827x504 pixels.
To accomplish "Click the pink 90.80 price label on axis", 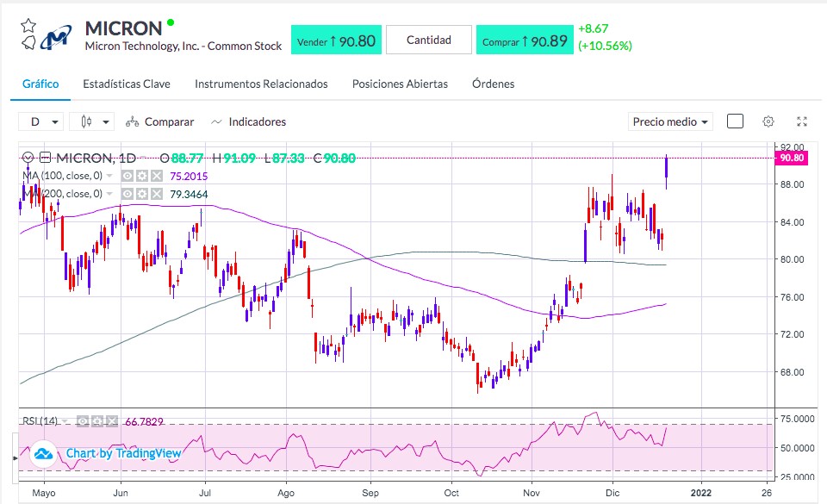I will tap(791, 158).
